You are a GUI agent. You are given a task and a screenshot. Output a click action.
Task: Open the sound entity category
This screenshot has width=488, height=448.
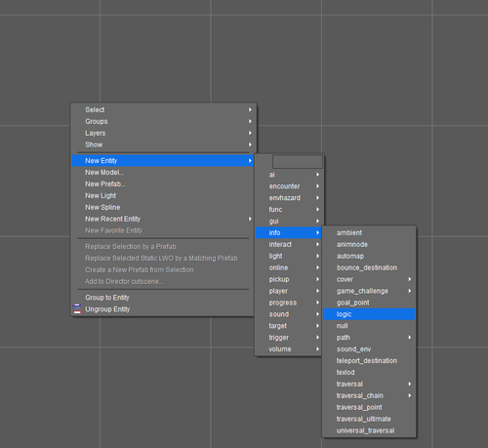point(289,314)
